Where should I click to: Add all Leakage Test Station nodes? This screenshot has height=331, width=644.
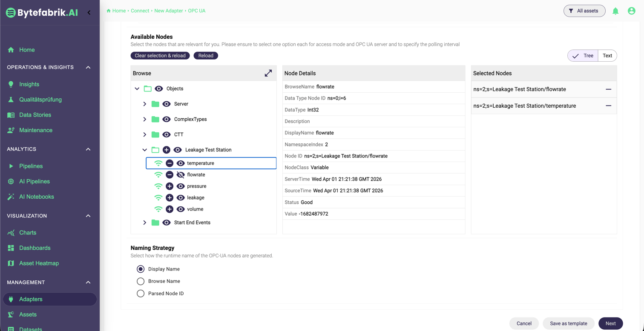167,150
